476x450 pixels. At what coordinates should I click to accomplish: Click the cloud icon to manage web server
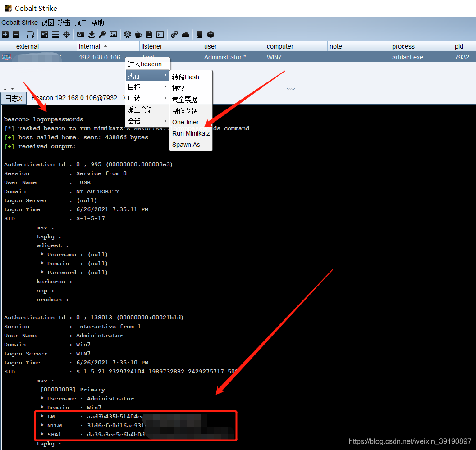click(x=185, y=34)
